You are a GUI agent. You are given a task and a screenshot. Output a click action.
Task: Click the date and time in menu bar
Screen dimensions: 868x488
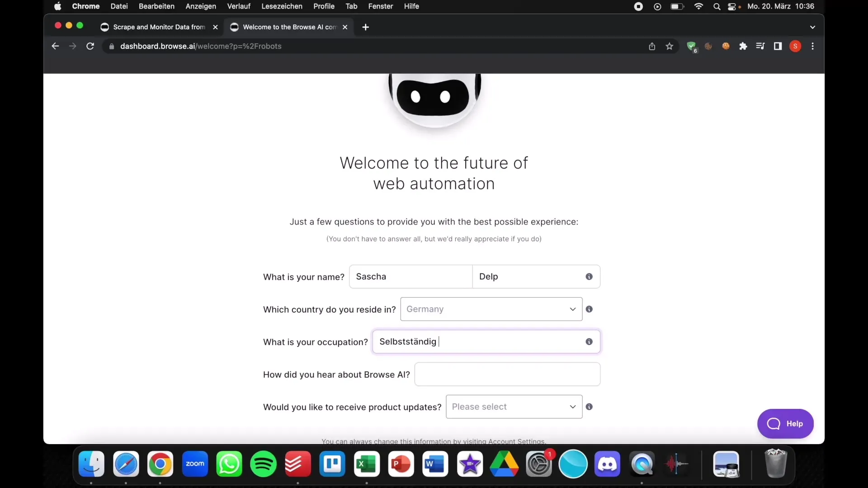point(781,6)
